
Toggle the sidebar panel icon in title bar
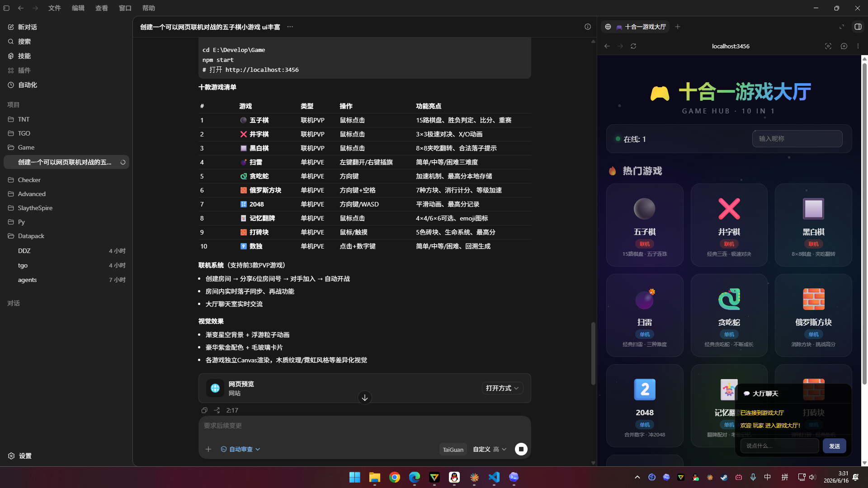click(x=6, y=8)
